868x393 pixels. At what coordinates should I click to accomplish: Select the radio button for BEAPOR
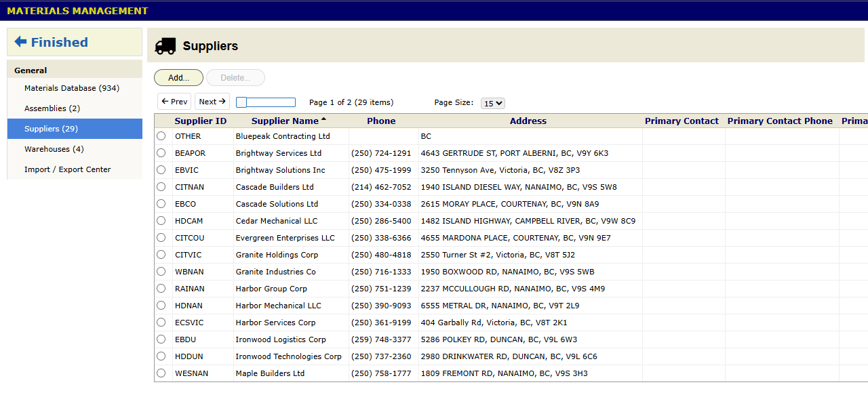[x=161, y=153]
